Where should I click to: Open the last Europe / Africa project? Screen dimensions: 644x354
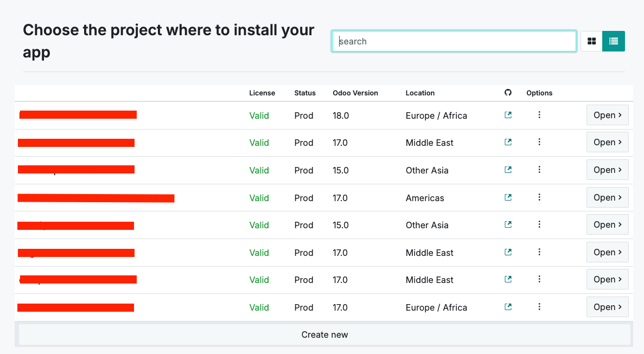607,307
